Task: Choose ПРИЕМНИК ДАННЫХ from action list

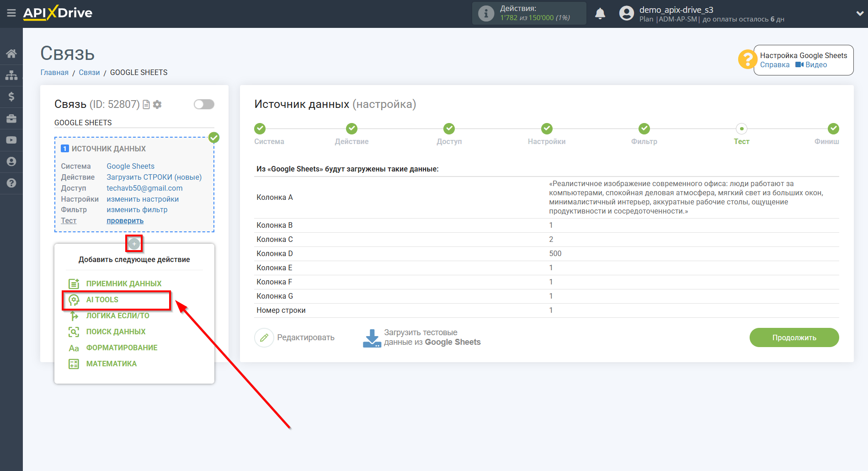Action: 123,284
